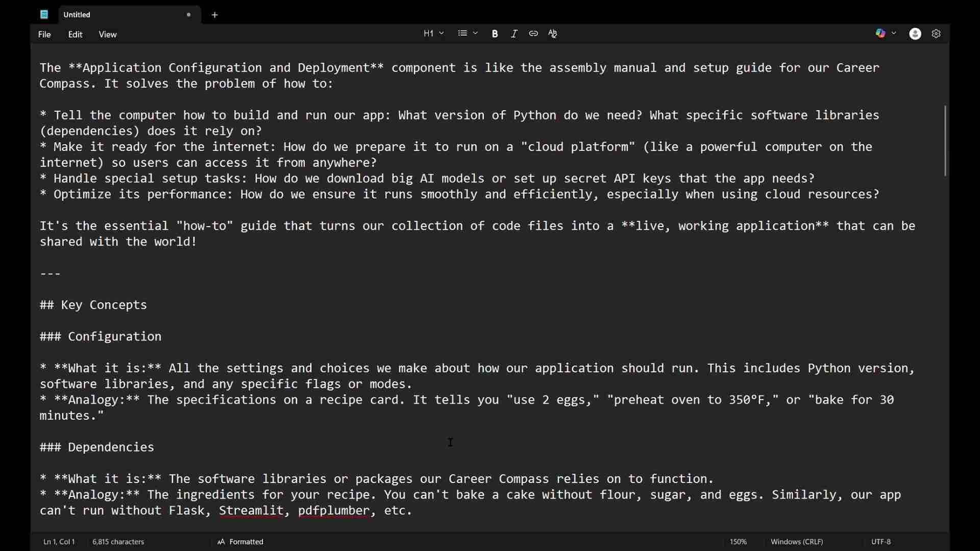Open Copilot icon menu
The width and height of the screenshot is (980, 551).
(880, 34)
